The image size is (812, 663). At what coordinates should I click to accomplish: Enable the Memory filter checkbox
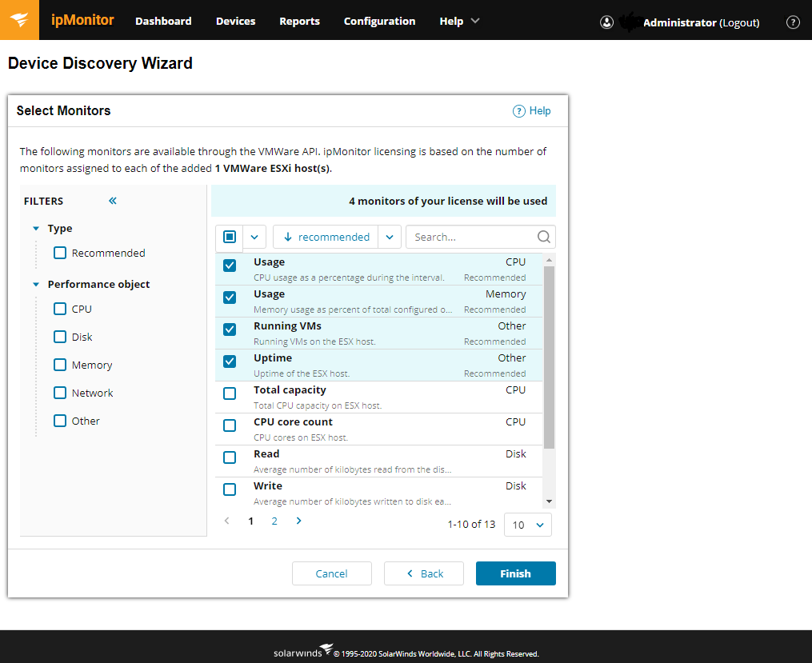tap(60, 365)
